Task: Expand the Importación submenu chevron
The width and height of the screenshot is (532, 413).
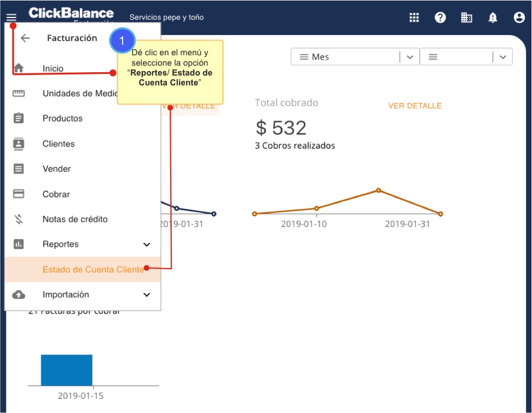Action: click(146, 295)
